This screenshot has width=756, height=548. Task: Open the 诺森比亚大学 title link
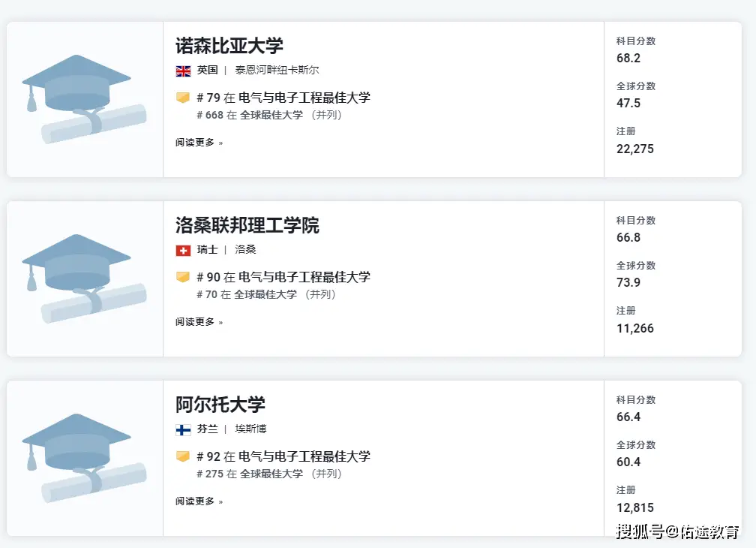coord(229,46)
